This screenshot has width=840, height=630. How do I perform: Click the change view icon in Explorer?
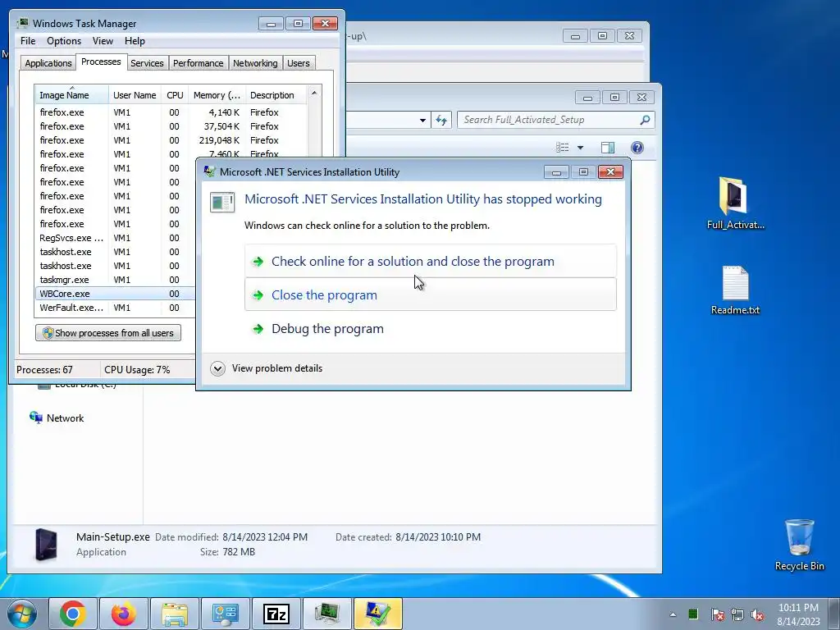pos(563,148)
